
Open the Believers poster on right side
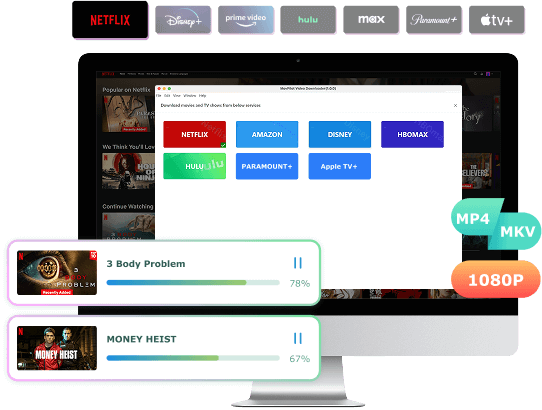pos(477,171)
